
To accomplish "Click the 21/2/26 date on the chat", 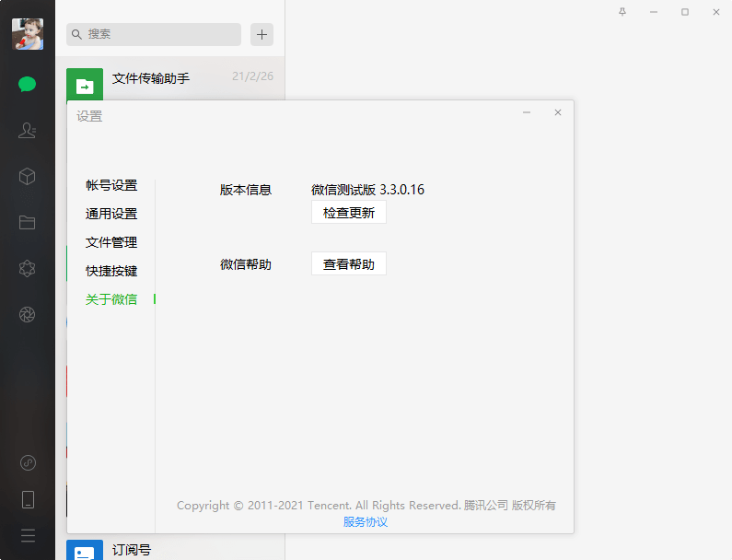I will [252, 76].
